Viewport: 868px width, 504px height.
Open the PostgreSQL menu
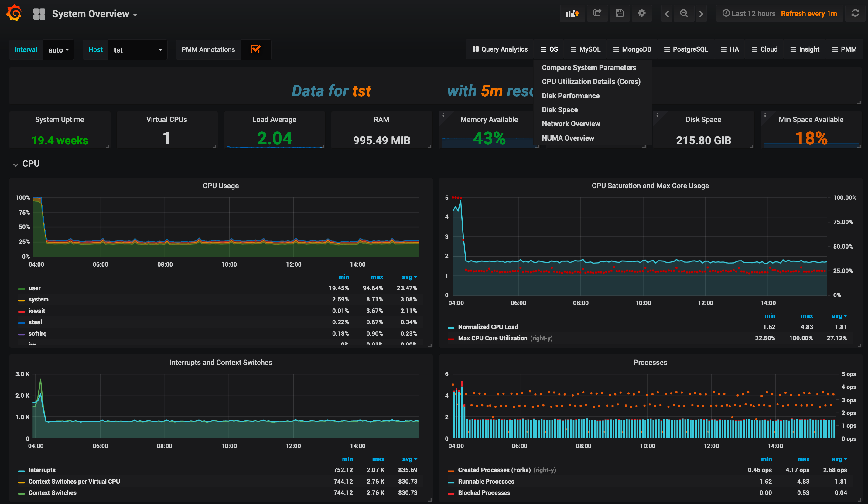(686, 49)
